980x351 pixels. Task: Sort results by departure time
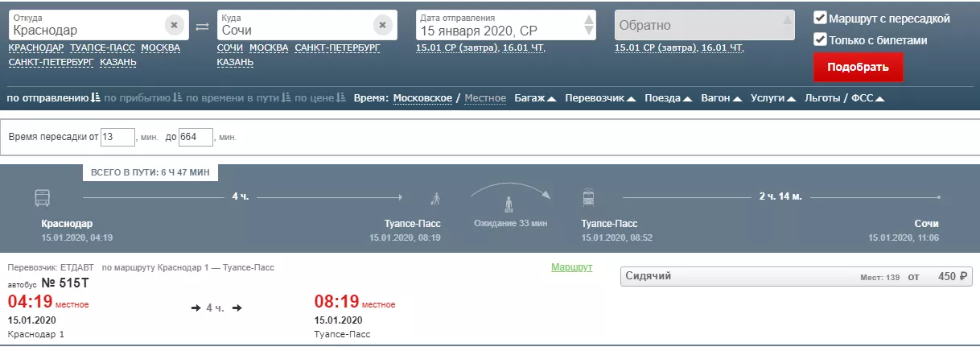pyautogui.click(x=53, y=98)
